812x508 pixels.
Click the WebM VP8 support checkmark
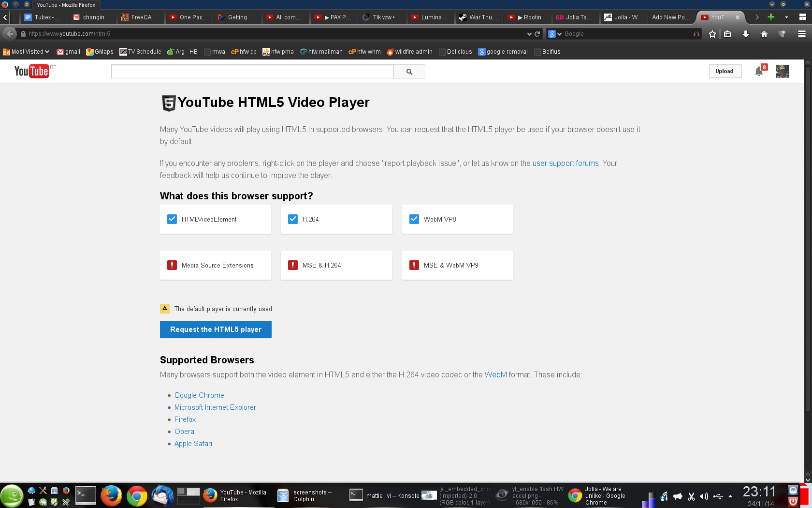[414, 219]
